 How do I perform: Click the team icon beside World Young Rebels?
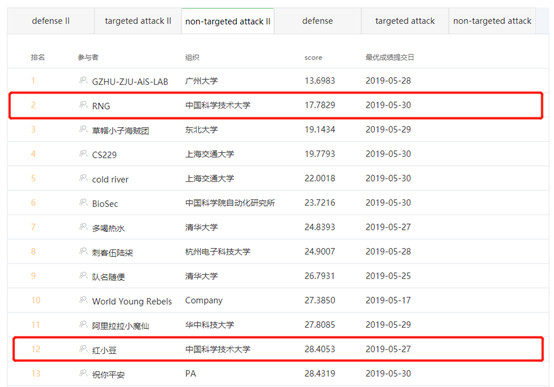pyautogui.click(x=83, y=300)
